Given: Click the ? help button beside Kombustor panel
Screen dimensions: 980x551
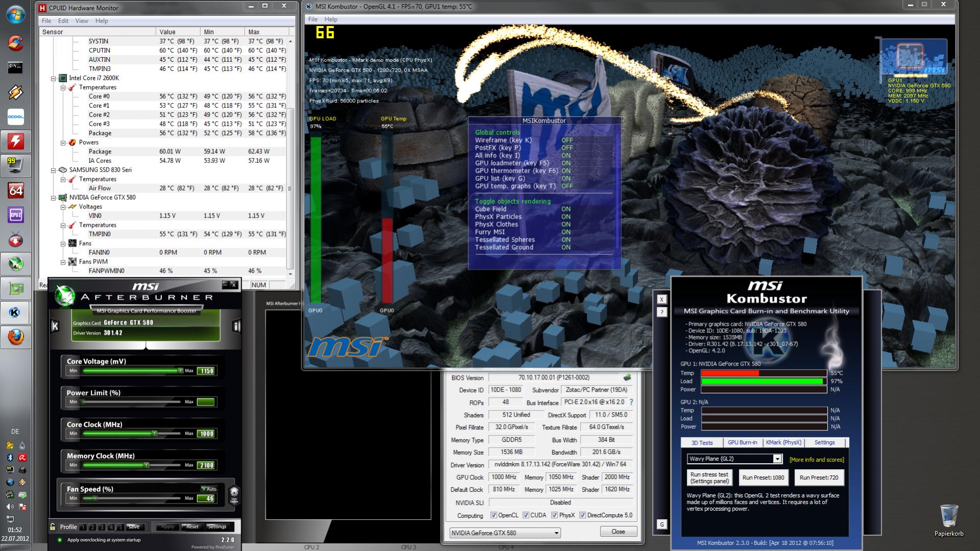Looking at the screenshot, I should (x=662, y=312).
